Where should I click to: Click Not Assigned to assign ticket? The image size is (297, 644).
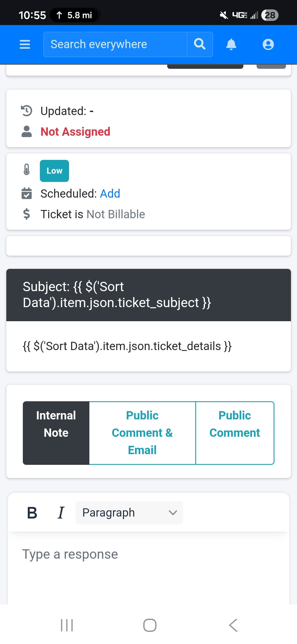tap(75, 132)
